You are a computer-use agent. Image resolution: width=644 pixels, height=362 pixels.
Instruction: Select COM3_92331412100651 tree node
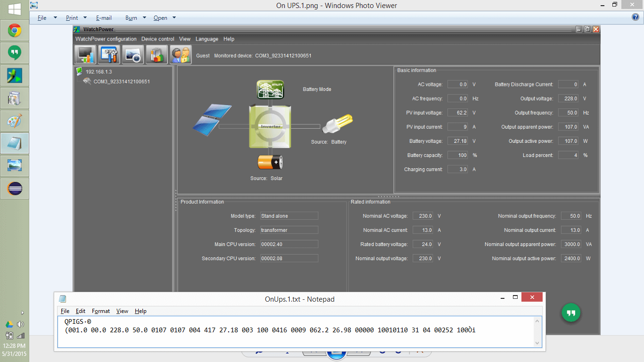[122, 82]
